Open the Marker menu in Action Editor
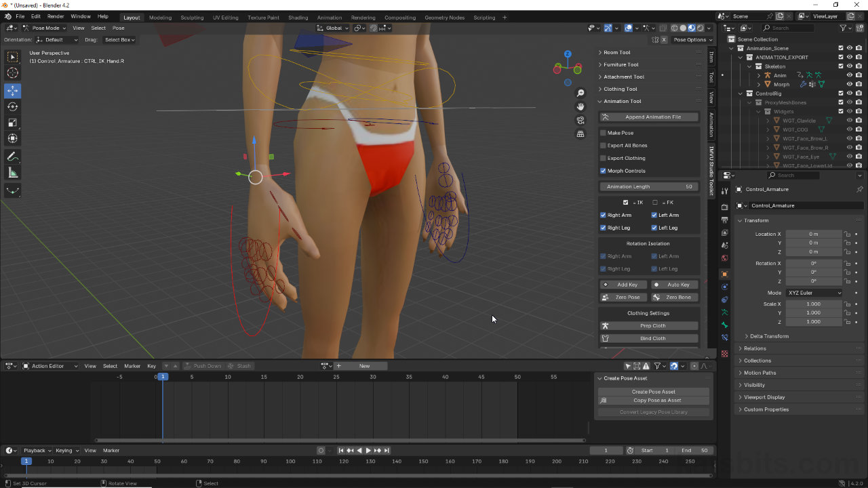Screen dimensions: 868x488 [x=132, y=366]
